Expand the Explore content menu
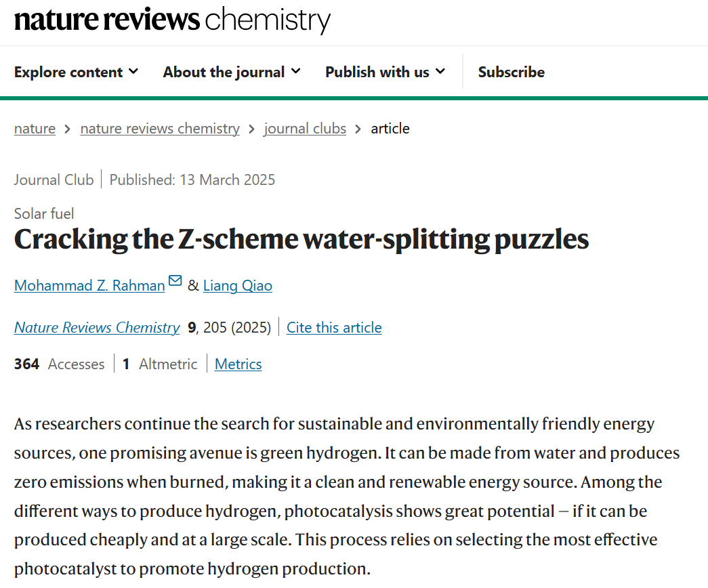 pyautogui.click(x=76, y=72)
